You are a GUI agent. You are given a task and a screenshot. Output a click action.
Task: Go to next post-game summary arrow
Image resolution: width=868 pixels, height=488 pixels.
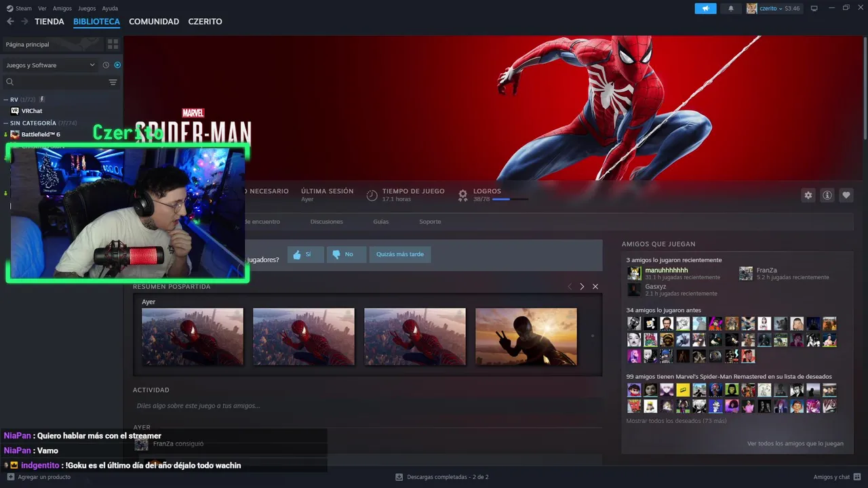[x=582, y=287]
